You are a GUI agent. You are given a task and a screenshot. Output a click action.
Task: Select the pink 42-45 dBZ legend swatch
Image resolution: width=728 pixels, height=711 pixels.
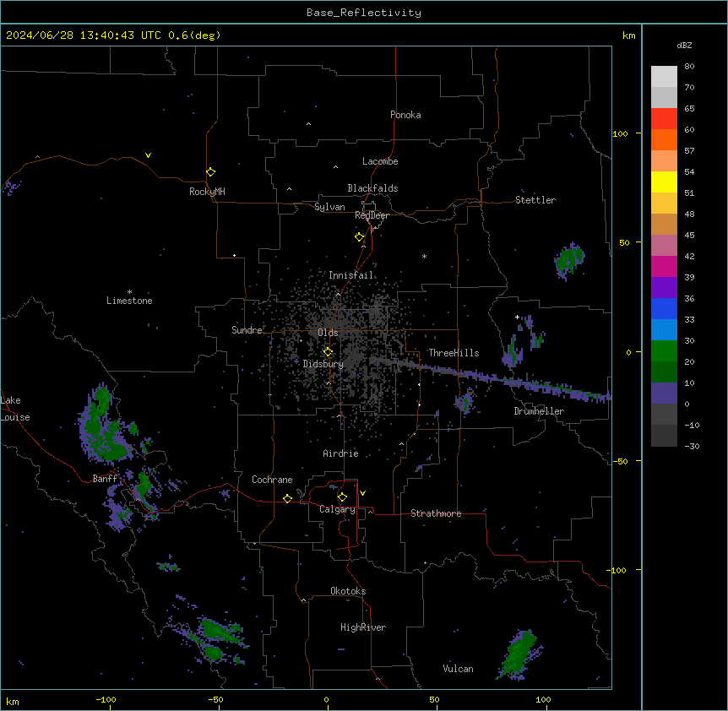664,246
